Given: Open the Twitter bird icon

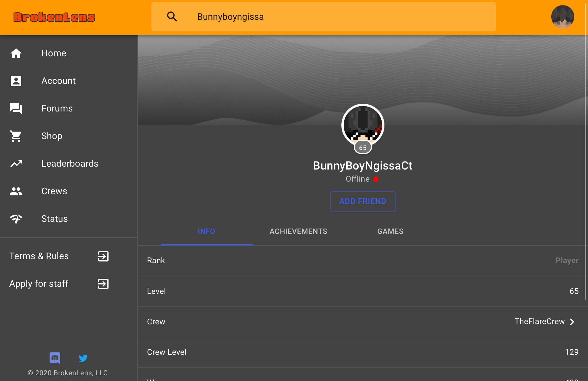Looking at the screenshot, I should (x=83, y=358).
